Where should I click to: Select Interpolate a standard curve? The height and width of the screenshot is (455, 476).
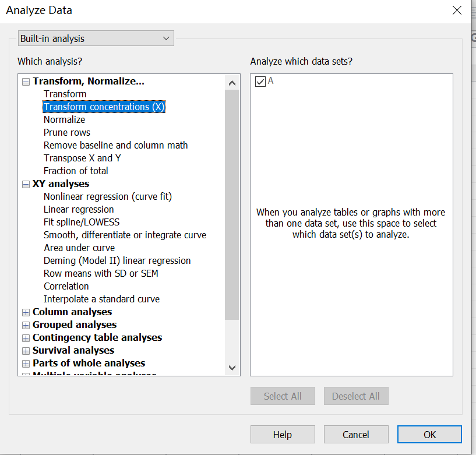[101, 299]
